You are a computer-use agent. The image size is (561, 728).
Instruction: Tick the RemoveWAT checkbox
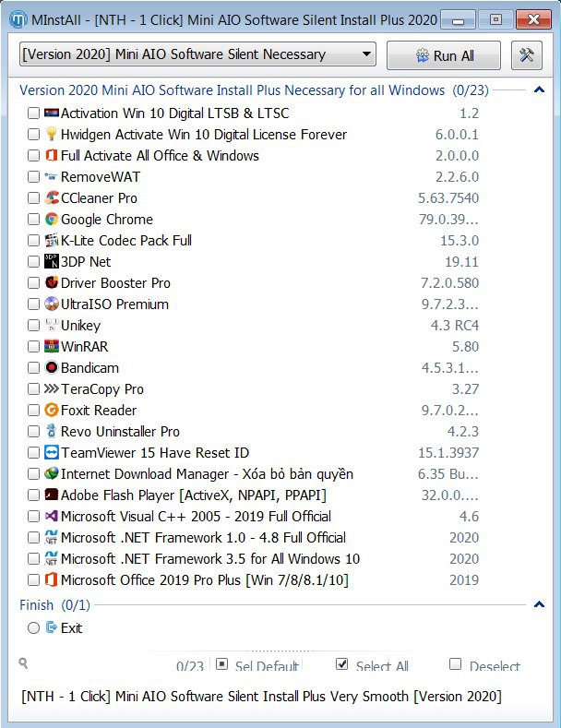tap(33, 177)
